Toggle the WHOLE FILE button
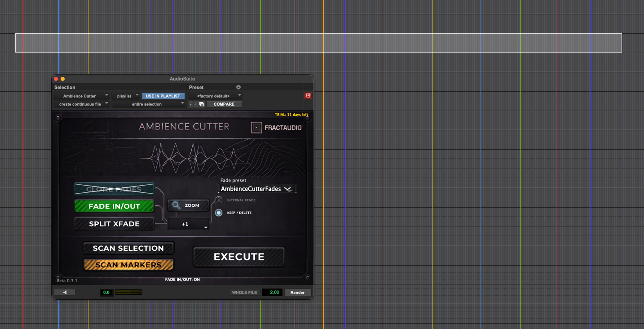The height and width of the screenshot is (329, 644). [x=245, y=292]
